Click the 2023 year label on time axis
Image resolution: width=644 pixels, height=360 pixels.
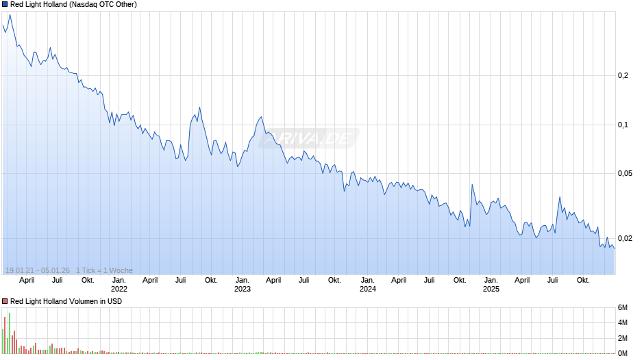click(243, 289)
